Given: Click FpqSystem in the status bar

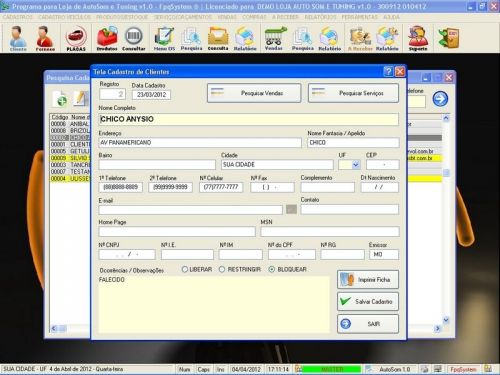Looking at the screenshot, I should pyautogui.click(x=463, y=369).
